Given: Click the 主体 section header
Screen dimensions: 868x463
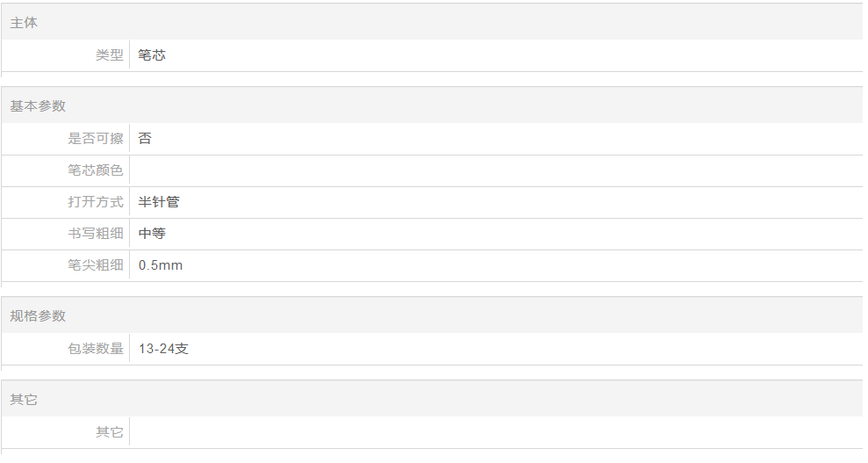Looking at the screenshot, I should coord(24,23).
